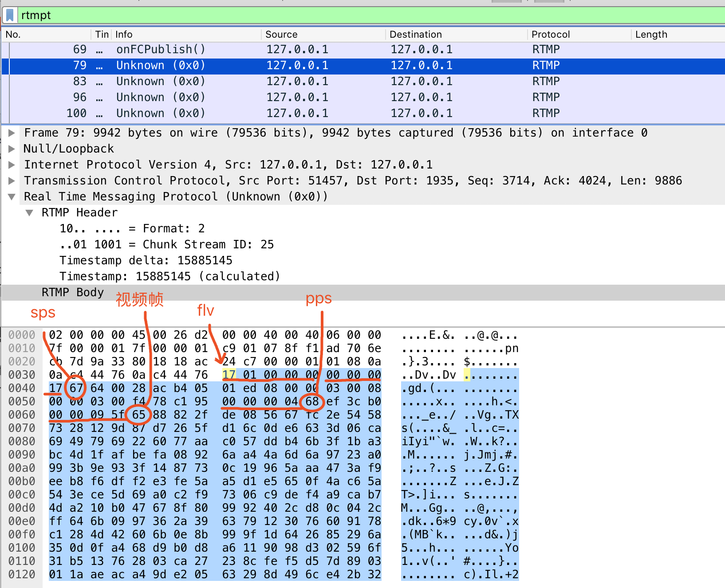
Task: Collapse Real Time Messaging Protocol section
Action: pos(12,196)
